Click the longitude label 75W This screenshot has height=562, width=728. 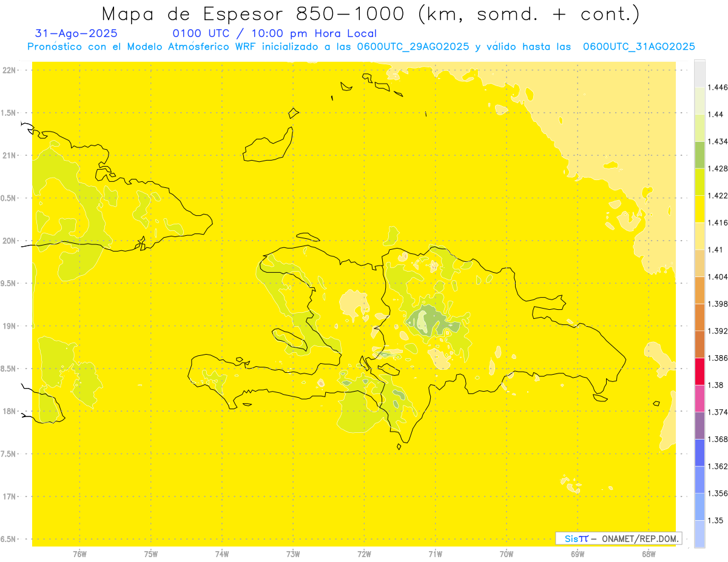tap(151, 554)
